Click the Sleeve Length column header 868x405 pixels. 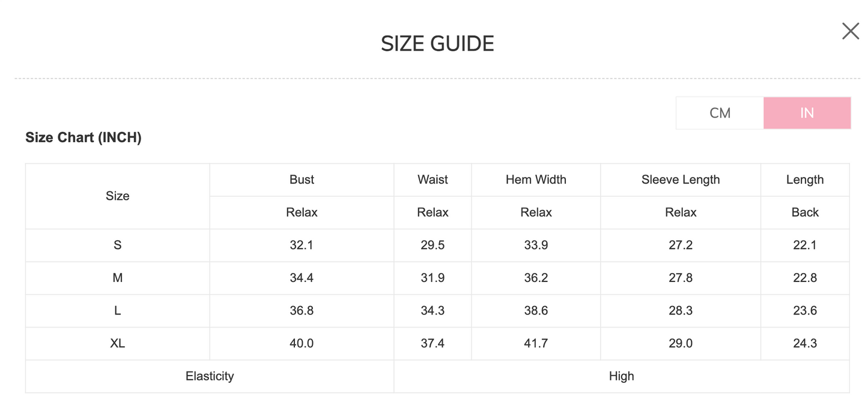click(680, 179)
